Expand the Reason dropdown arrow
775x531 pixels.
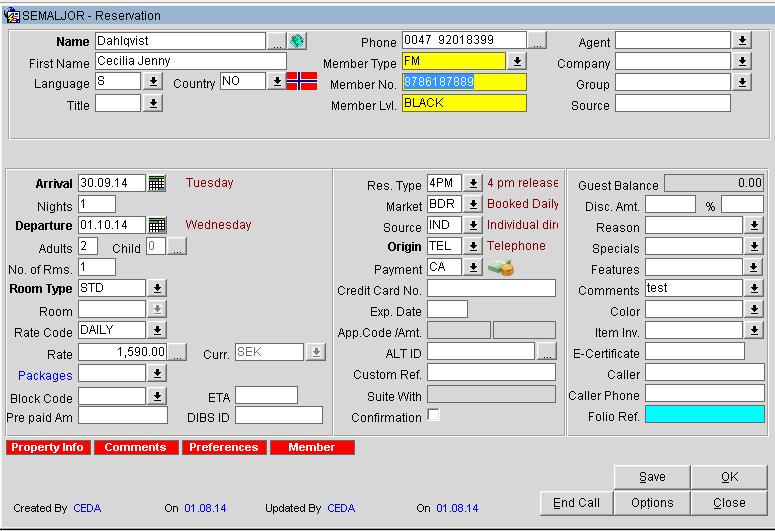(754, 226)
